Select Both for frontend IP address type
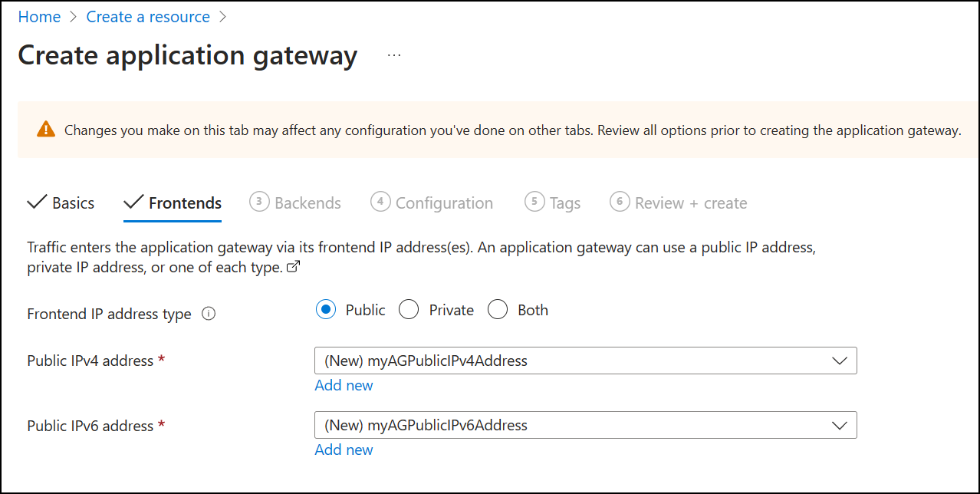Image resolution: width=980 pixels, height=494 pixels. [498, 309]
